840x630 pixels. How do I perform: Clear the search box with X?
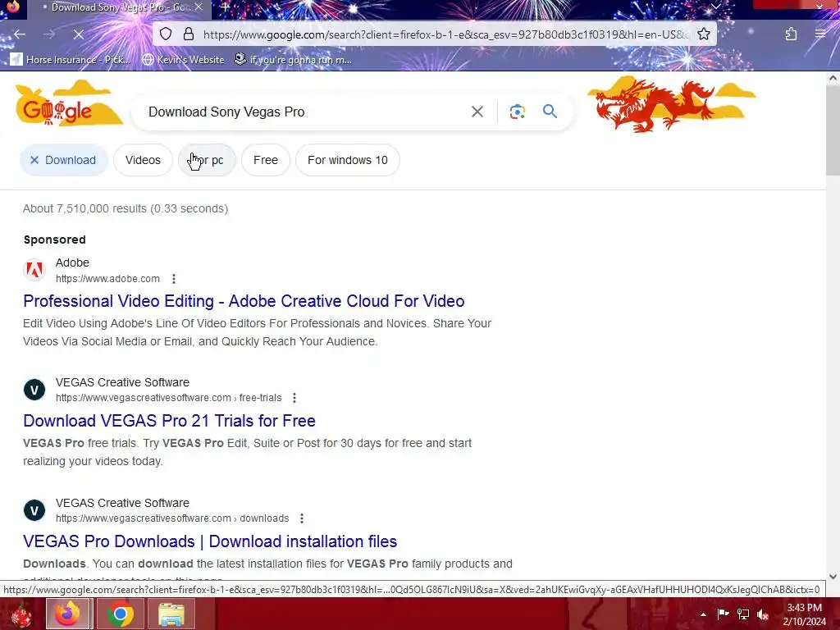click(x=477, y=112)
